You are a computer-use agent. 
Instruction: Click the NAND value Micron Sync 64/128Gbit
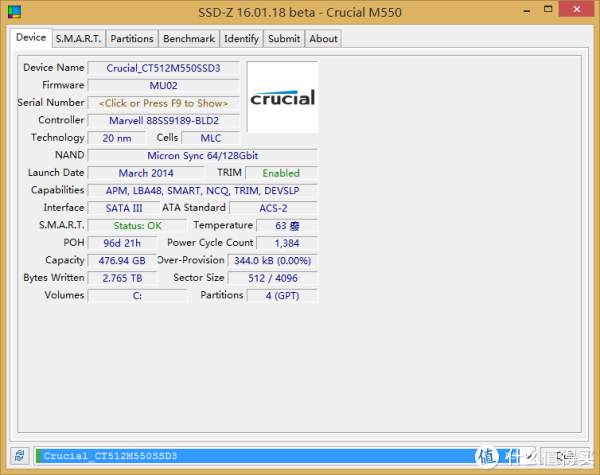coord(203,155)
